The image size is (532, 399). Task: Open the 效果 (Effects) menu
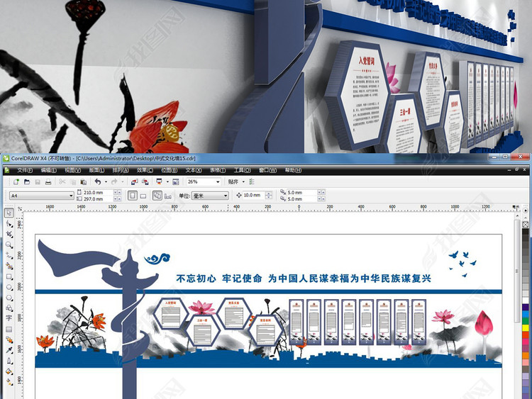click(145, 171)
